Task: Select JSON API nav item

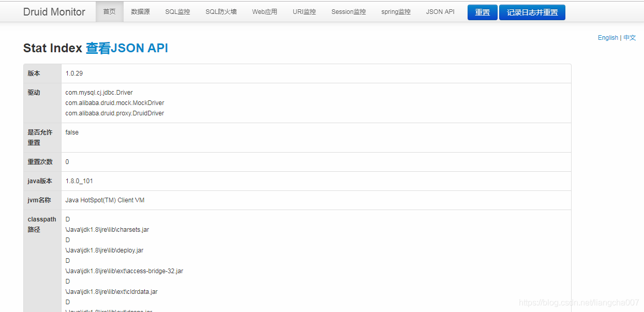Action: click(x=440, y=12)
